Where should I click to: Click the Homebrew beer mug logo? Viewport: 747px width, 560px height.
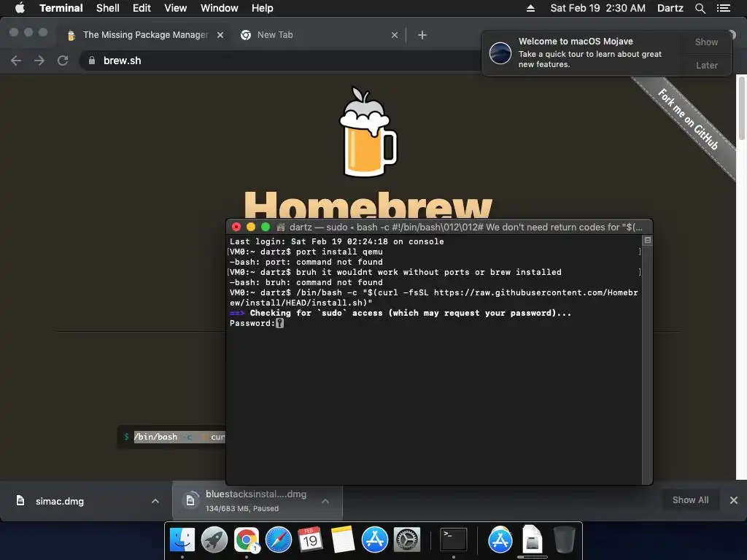tap(368, 131)
